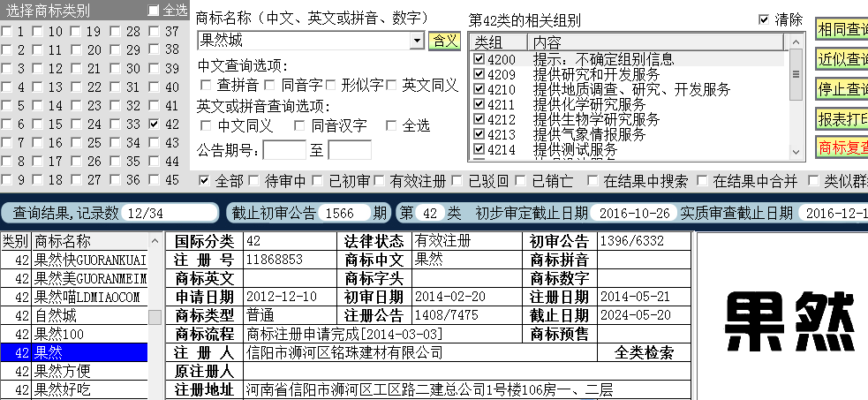Image resolution: width=868 pixels, height=400 pixels.
Task: Click the 报表打印 button
Action: pos(842,118)
